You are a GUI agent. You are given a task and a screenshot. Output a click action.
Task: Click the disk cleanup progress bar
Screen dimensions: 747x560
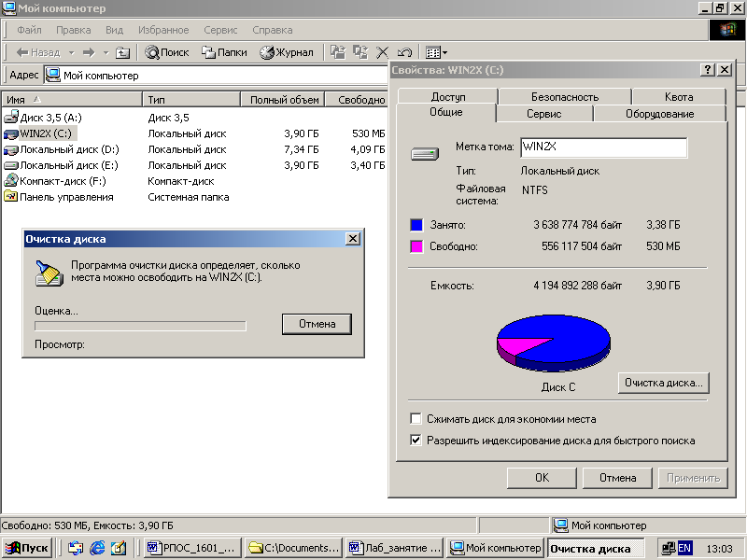pyautogui.click(x=141, y=326)
